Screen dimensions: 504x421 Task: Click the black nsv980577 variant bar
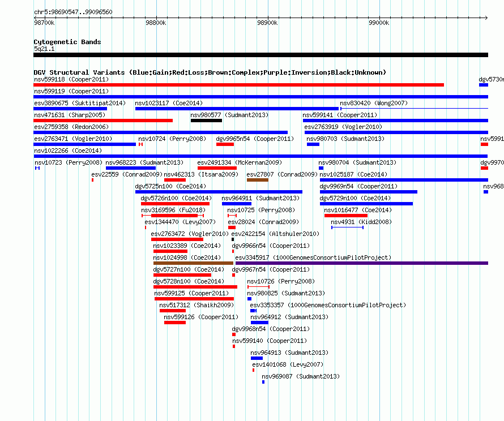tap(206, 121)
